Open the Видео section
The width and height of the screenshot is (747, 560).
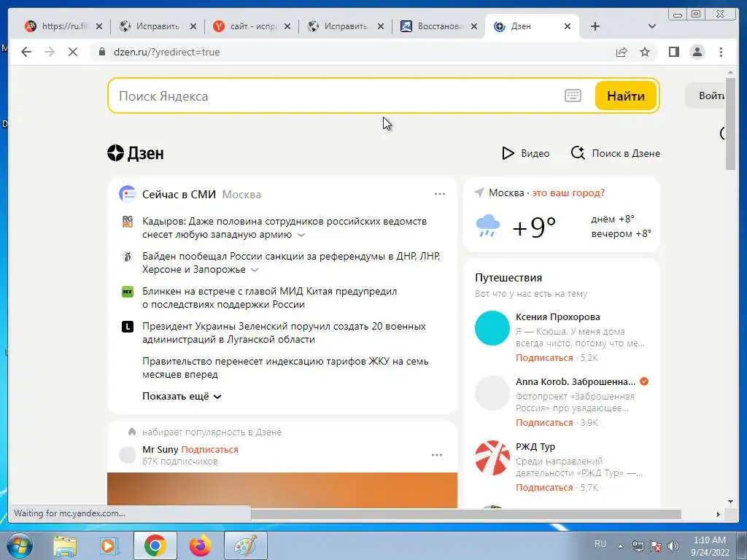(x=525, y=153)
